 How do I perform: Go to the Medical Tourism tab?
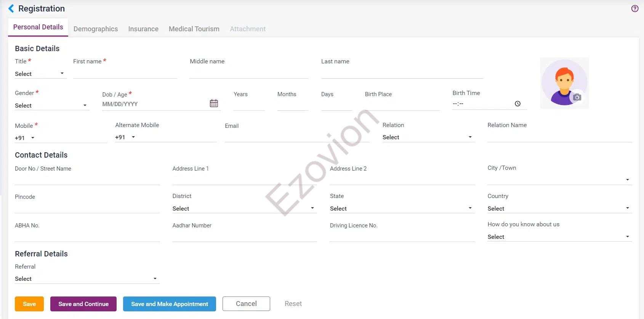click(194, 29)
